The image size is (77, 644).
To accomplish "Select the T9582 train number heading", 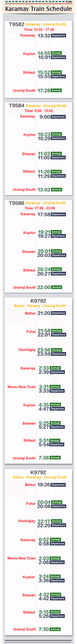I will pyautogui.click(x=16, y=24).
